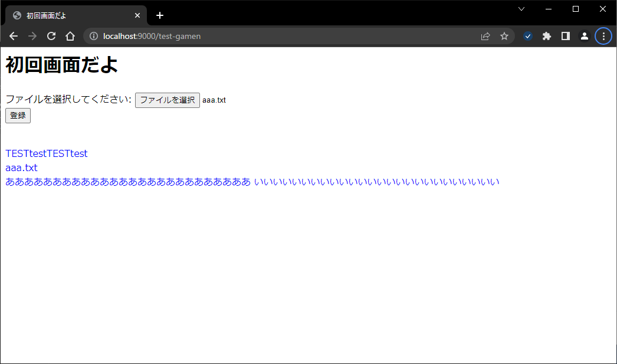The image size is (617, 364).
Task: Click the TESTtestTESTtest text
Action: pyautogui.click(x=47, y=153)
